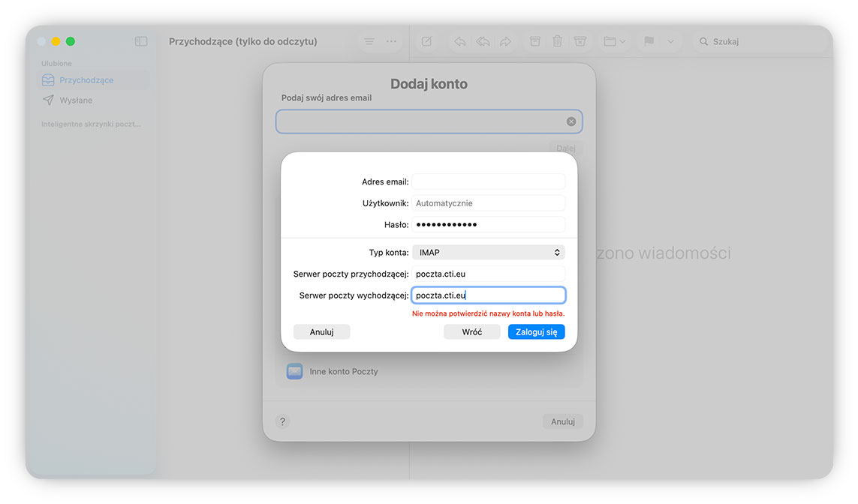Open the message filter icon

[x=369, y=41]
